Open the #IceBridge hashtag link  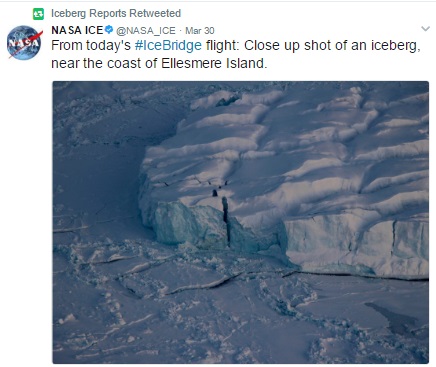[168, 45]
